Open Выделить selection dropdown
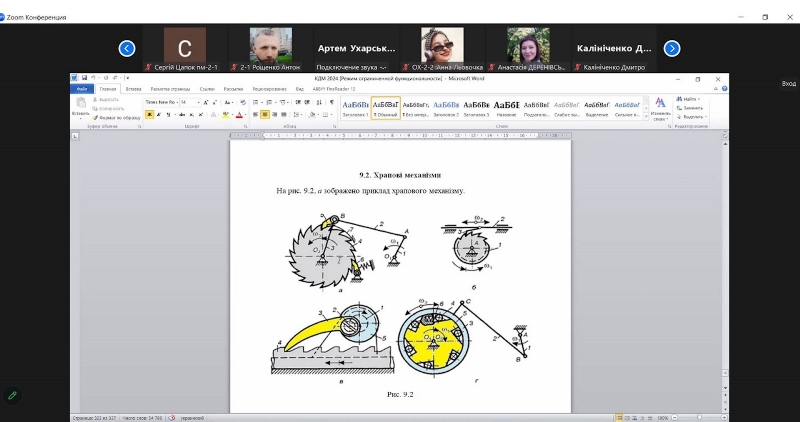 pos(691,117)
